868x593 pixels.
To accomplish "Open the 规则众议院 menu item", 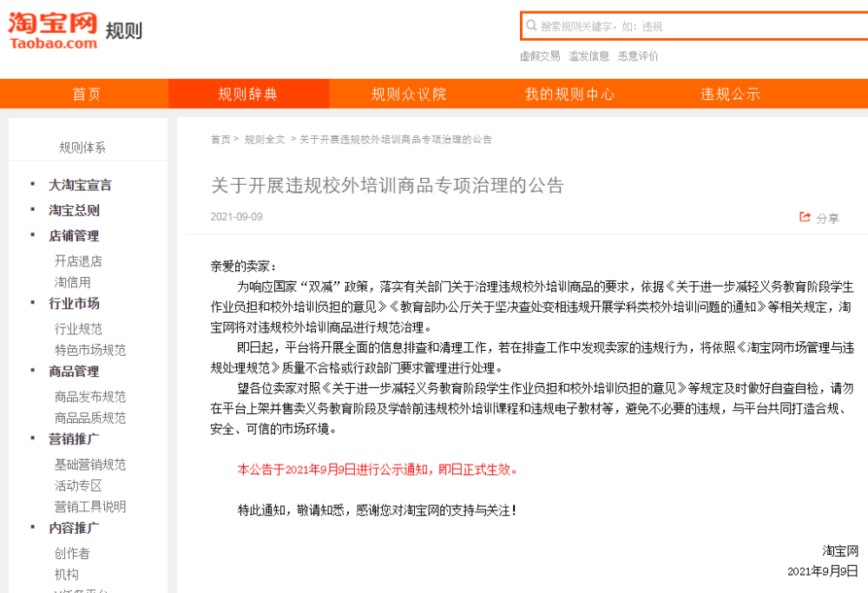I will [x=408, y=93].
